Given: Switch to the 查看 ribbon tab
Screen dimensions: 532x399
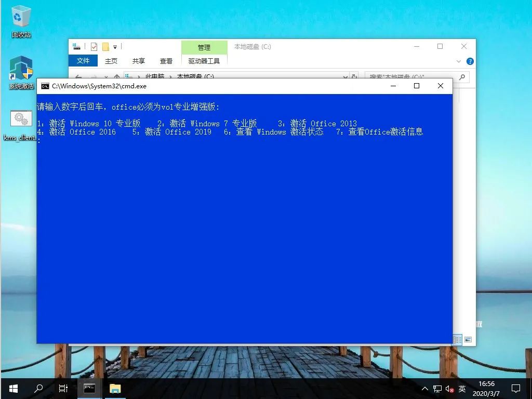Looking at the screenshot, I should click(166, 61).
